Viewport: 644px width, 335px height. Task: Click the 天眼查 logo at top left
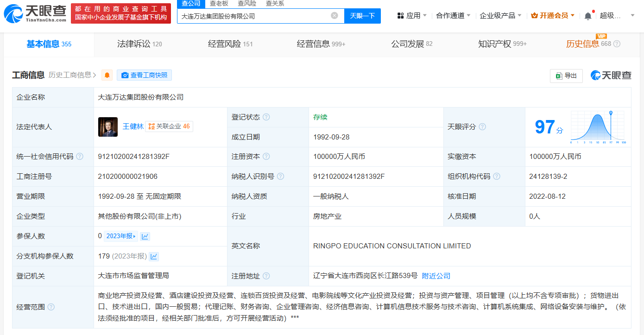pos(35,13)
